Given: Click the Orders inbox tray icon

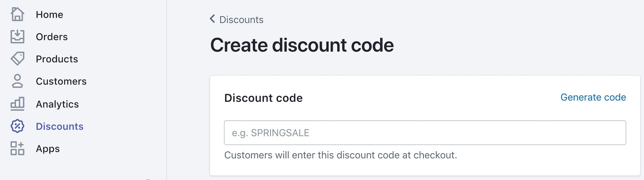Looking at the screenshot, I should coord(17,36).
